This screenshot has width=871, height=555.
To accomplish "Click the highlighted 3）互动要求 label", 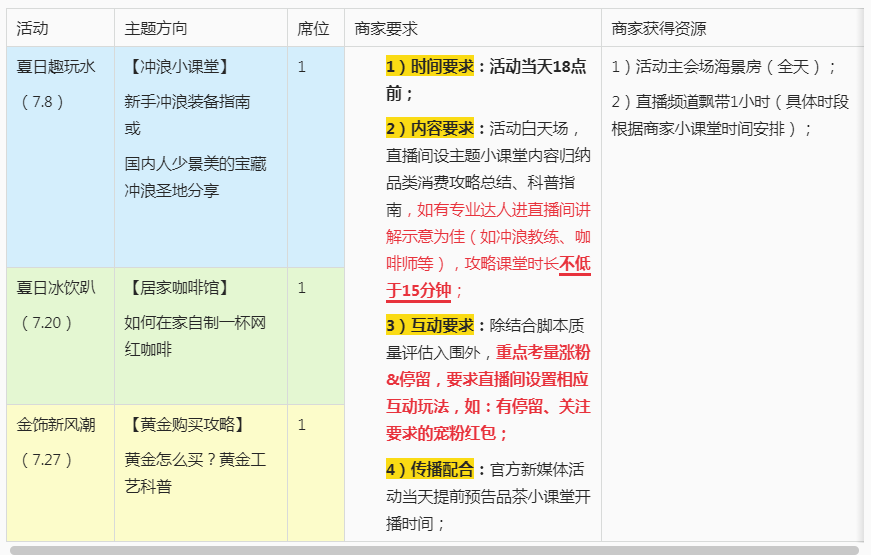I will tap(430, 326).
